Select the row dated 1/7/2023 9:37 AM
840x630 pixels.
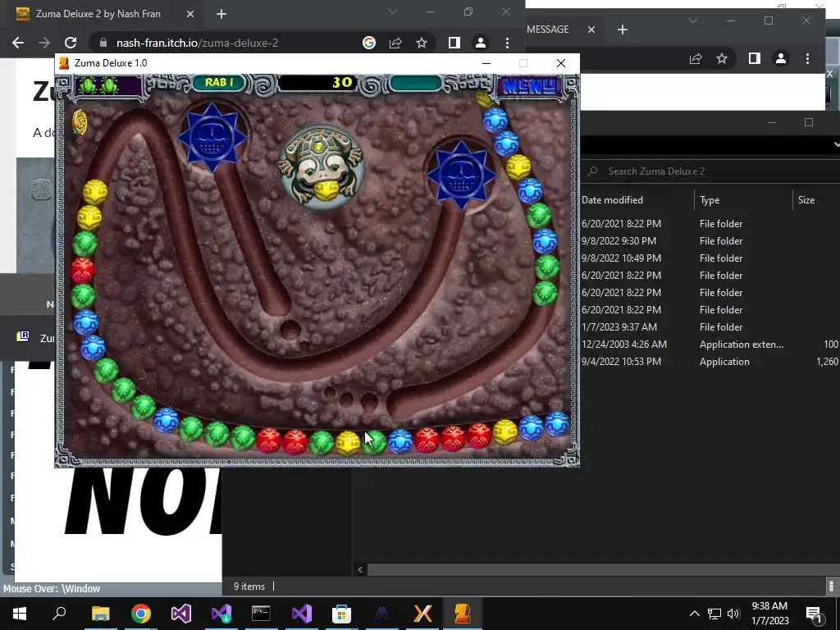pyautogui.click(x=710, y=326)
